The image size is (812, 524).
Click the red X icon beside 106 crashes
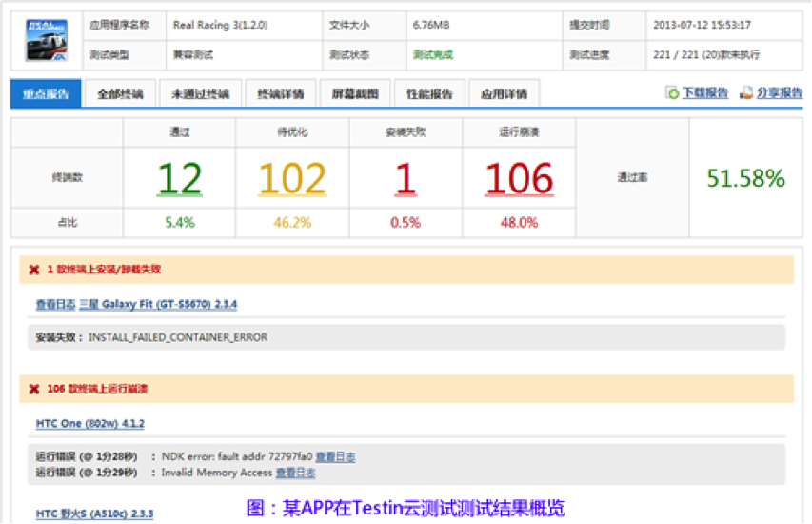(34, 389)
